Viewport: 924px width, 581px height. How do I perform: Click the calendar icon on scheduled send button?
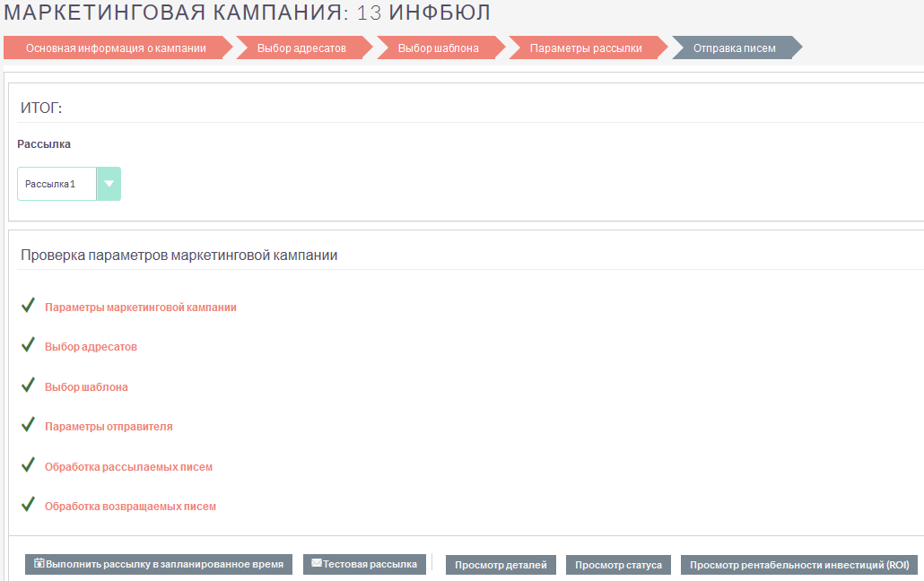point(39,564)
